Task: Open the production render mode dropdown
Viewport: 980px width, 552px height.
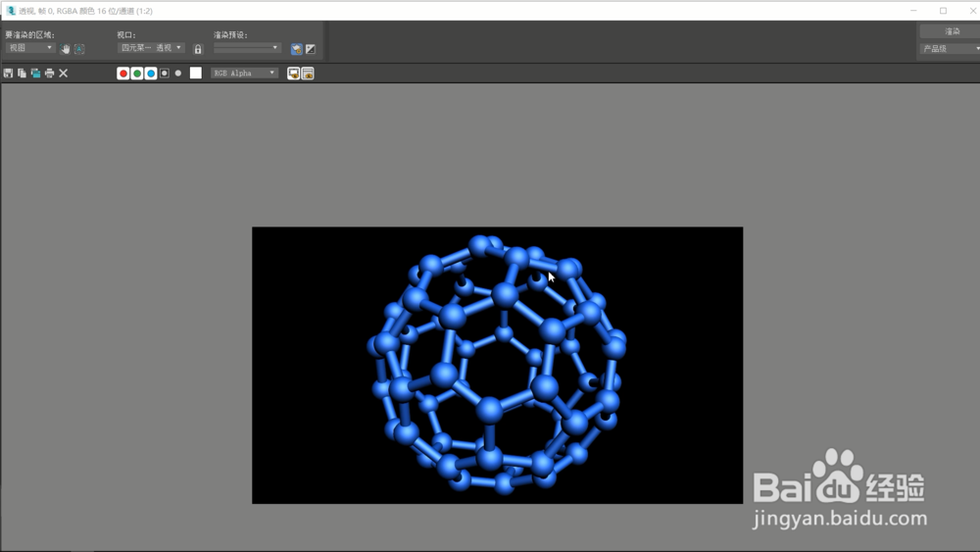Action: coord(952,48)
